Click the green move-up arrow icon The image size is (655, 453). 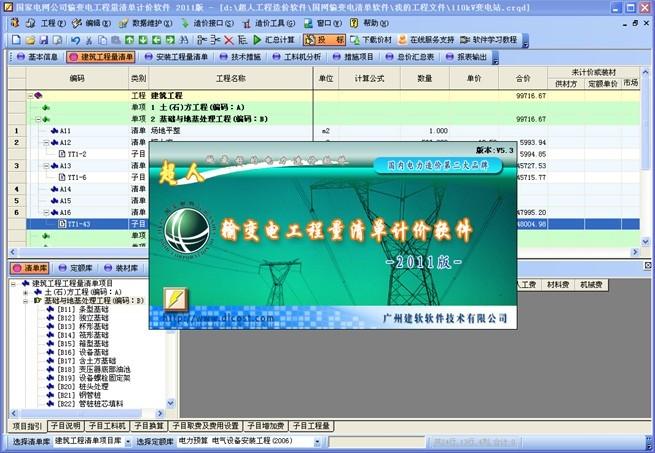(x=129, y=40)
